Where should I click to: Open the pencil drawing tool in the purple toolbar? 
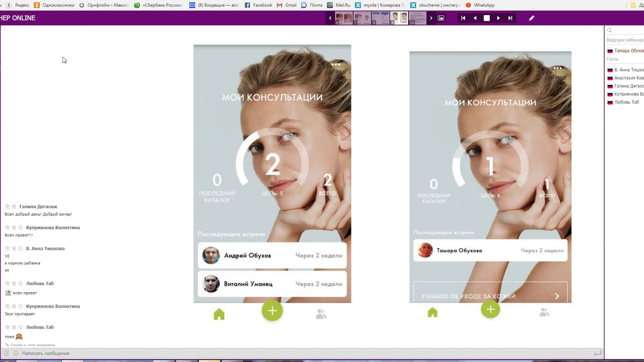tap(532, 18)
